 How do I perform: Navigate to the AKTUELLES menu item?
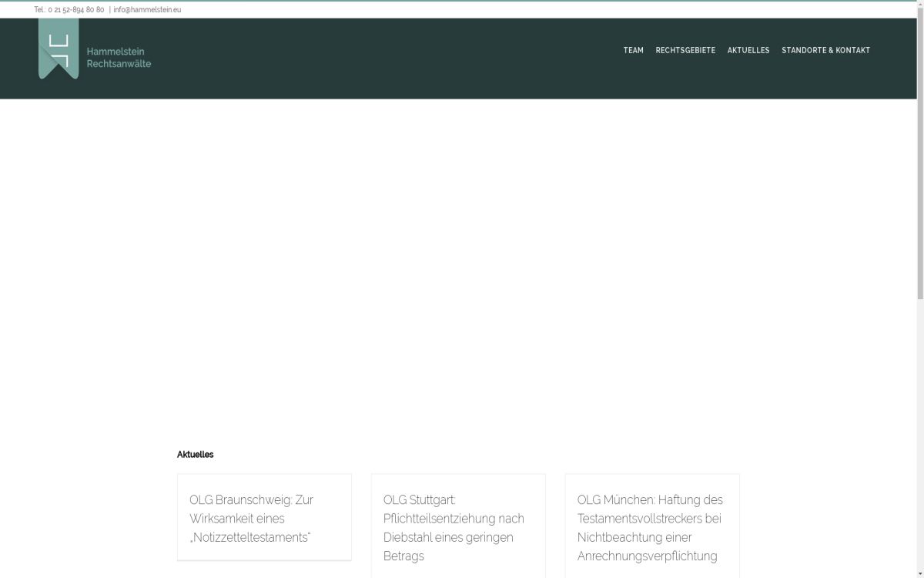click(x=748, y=50)
